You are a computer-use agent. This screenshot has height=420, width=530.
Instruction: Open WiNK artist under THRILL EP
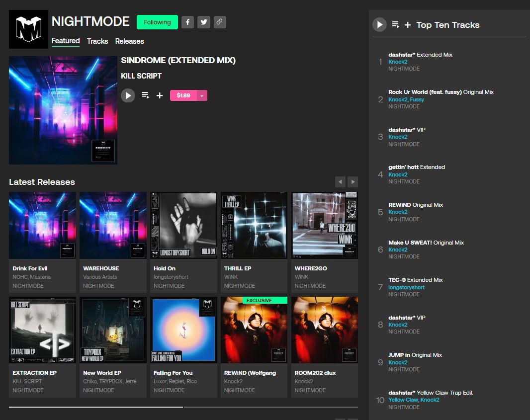click(x=231, y=277)
